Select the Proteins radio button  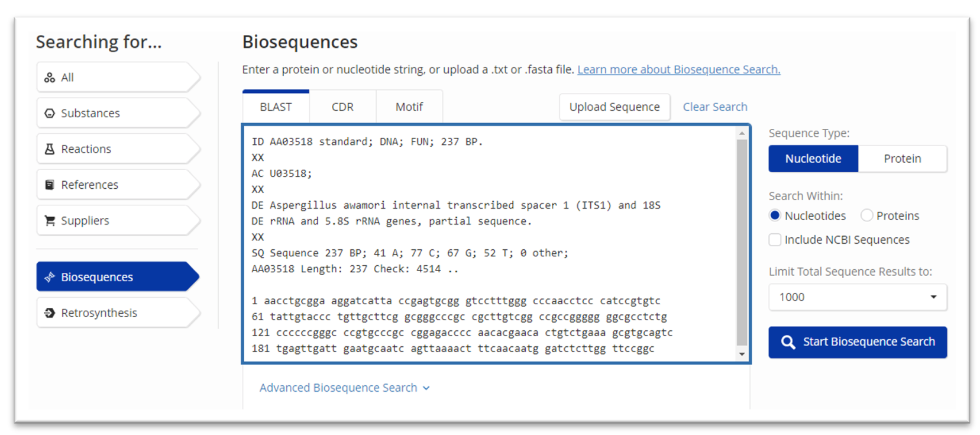866,215
